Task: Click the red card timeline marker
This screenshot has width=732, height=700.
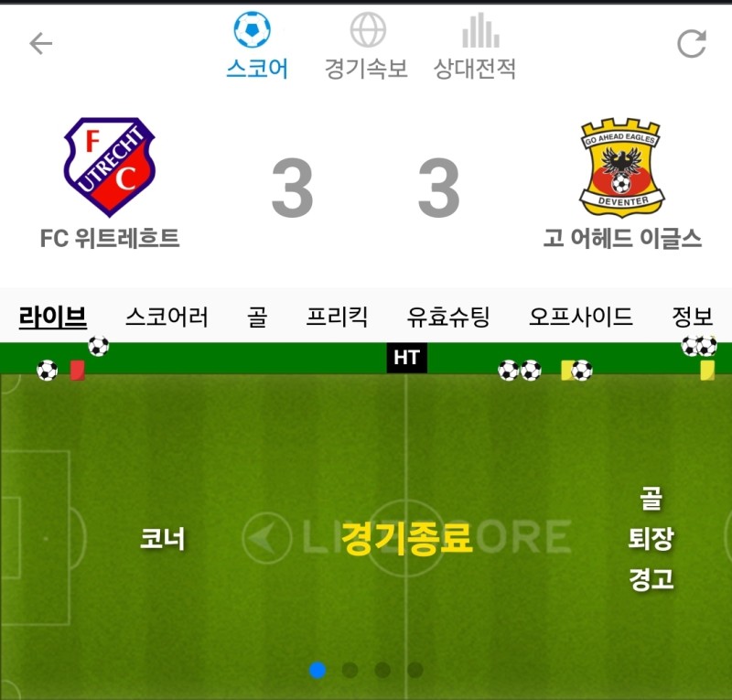Action: coord(78,371)
